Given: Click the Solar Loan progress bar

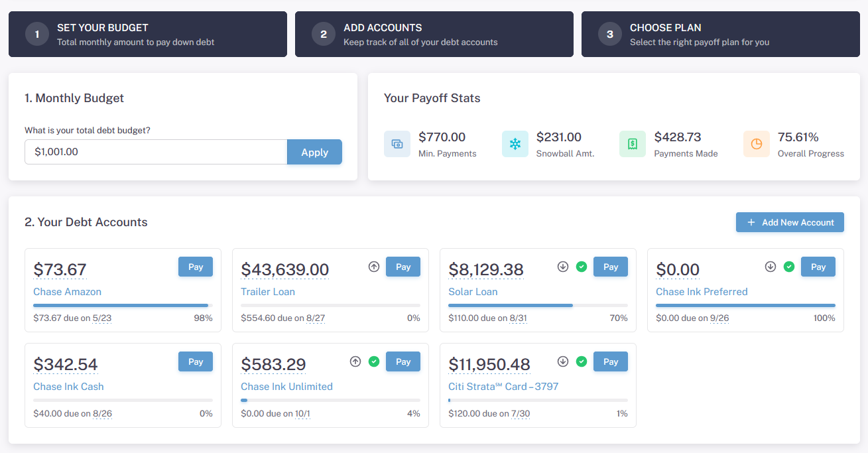Looking at the screenshot, I should click(x=538, y=305).
